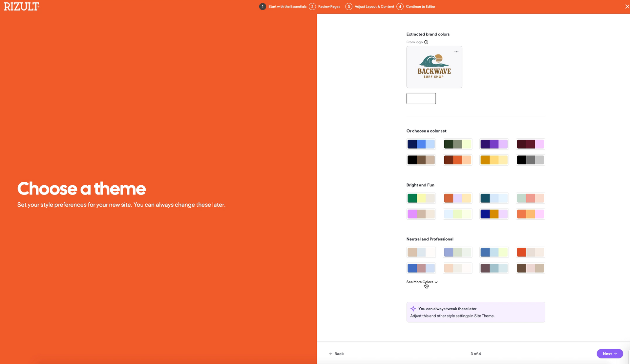Click the Back link

pyautogui.click(x=336, y=354)
